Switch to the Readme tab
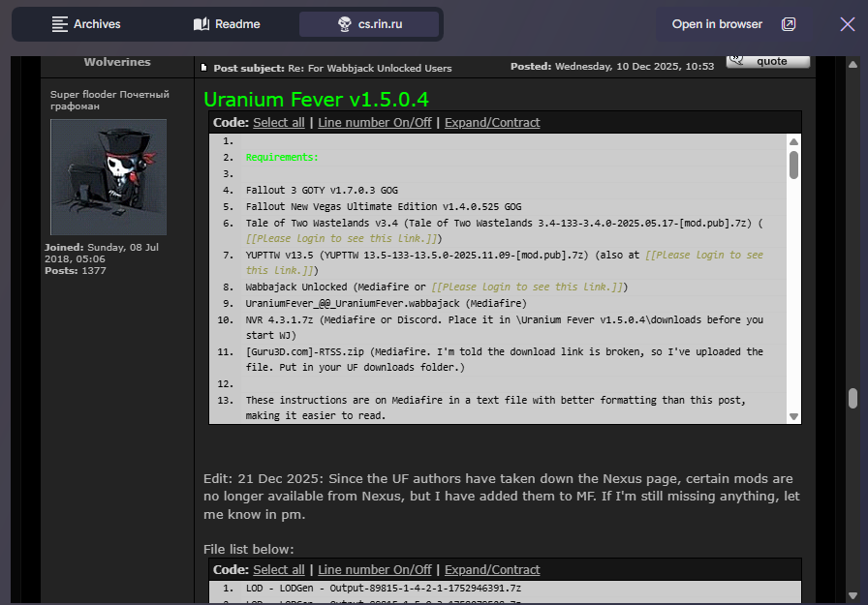 coord(227,24)
